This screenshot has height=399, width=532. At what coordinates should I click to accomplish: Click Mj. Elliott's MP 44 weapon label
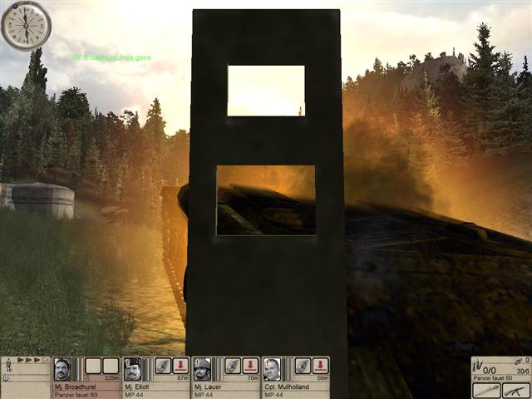pos(134,396)
